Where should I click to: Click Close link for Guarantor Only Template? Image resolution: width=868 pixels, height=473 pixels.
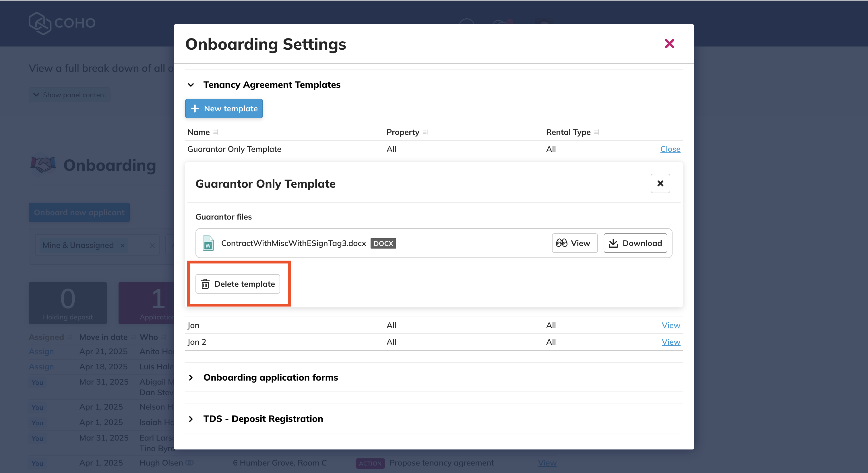tap(670, 149)
